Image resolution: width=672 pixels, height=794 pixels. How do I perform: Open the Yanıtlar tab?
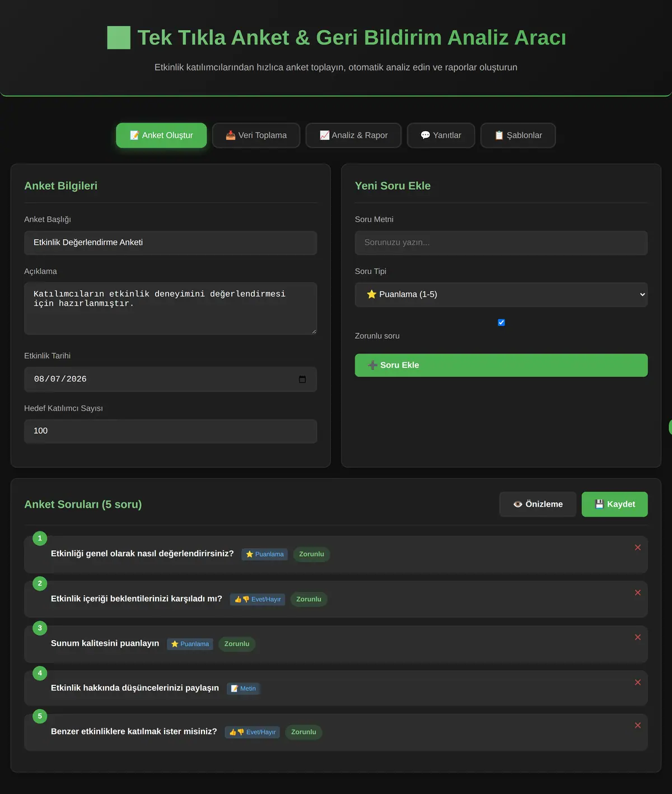tap(441, 136)
